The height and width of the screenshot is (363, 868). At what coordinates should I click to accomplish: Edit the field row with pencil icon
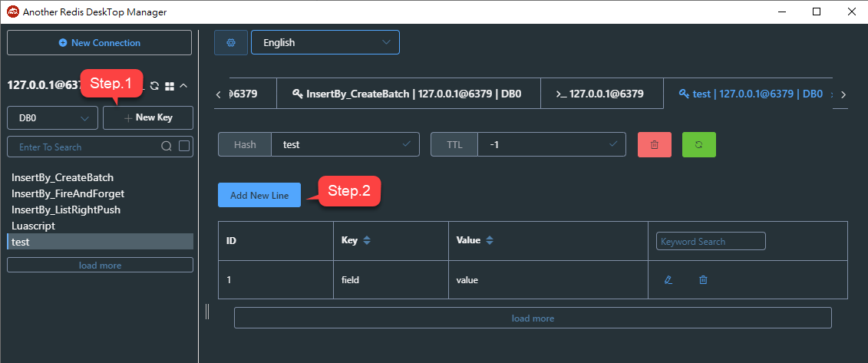(668, 280)
